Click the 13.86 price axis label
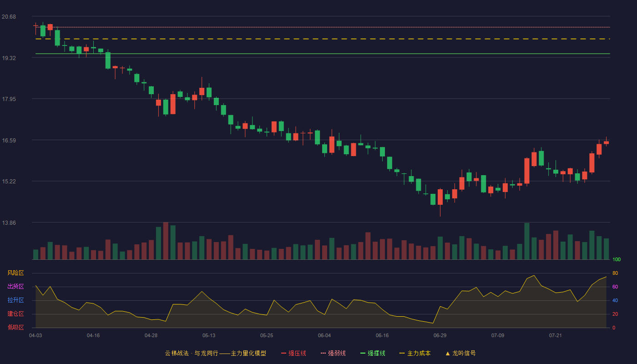Screen dimensions: 637x364 coord(9,222)
